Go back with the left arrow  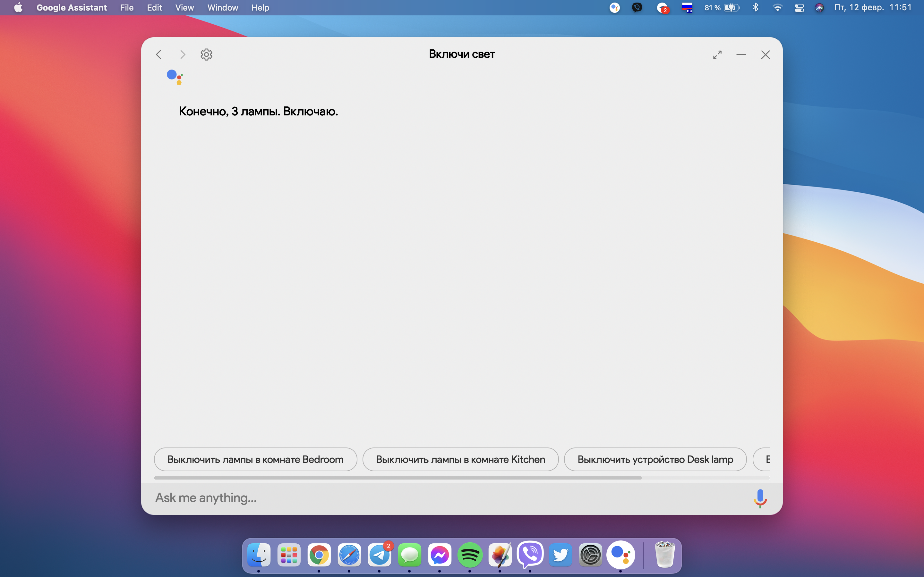159,54
